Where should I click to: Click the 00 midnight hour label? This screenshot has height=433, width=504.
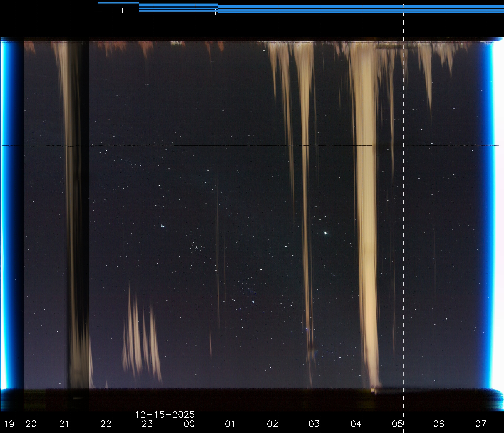(x=189, y=424)
